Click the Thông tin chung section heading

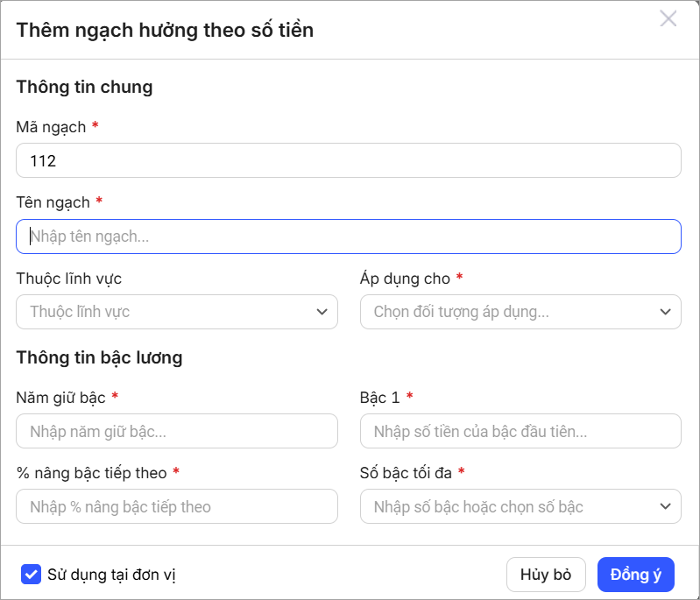pyautogui.click(x=84, y=87)
